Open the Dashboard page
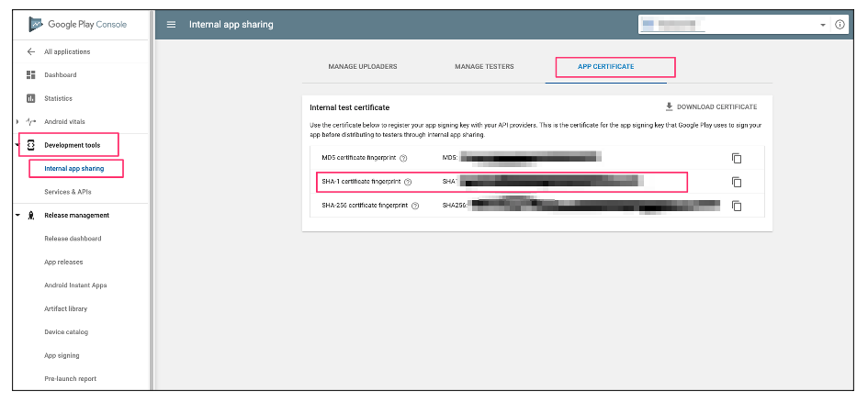 (61, 75)
